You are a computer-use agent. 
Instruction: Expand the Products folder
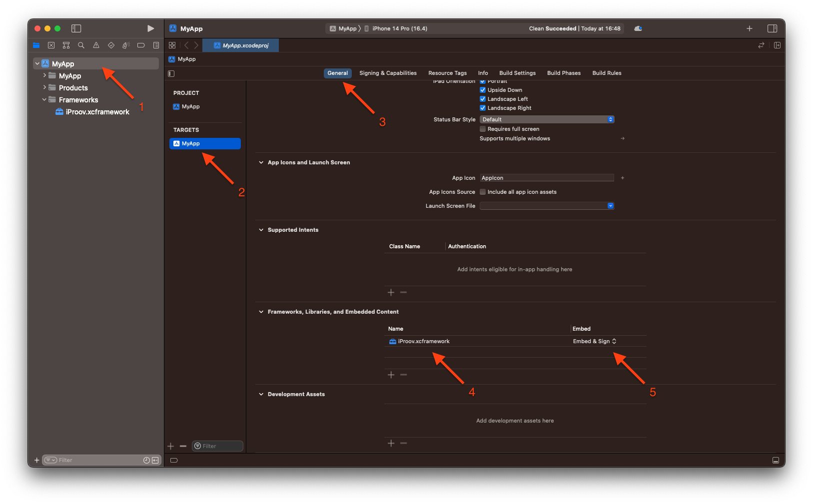(44, 87)
